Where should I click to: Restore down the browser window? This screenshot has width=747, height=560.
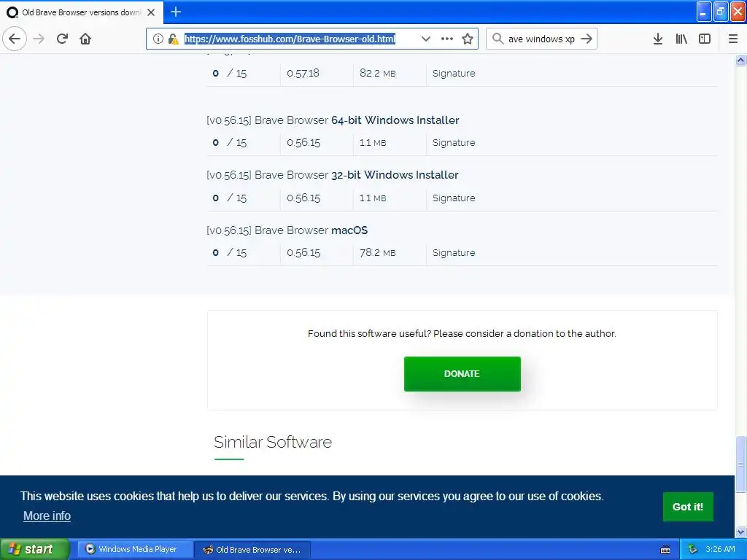pyautogui.click(x=721, y=12)
